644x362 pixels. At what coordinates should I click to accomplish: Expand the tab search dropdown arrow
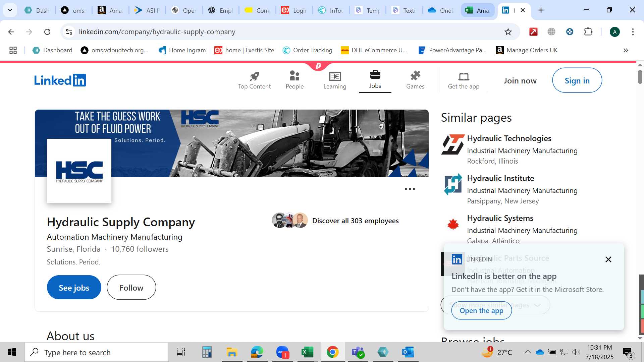coord(10,10)
